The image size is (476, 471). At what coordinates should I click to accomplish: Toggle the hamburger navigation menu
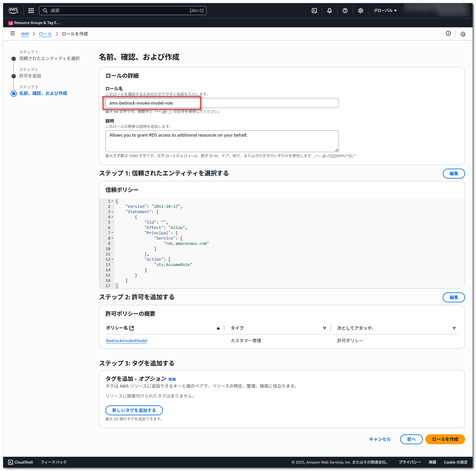pyautogui.click(x=13, y=33)
